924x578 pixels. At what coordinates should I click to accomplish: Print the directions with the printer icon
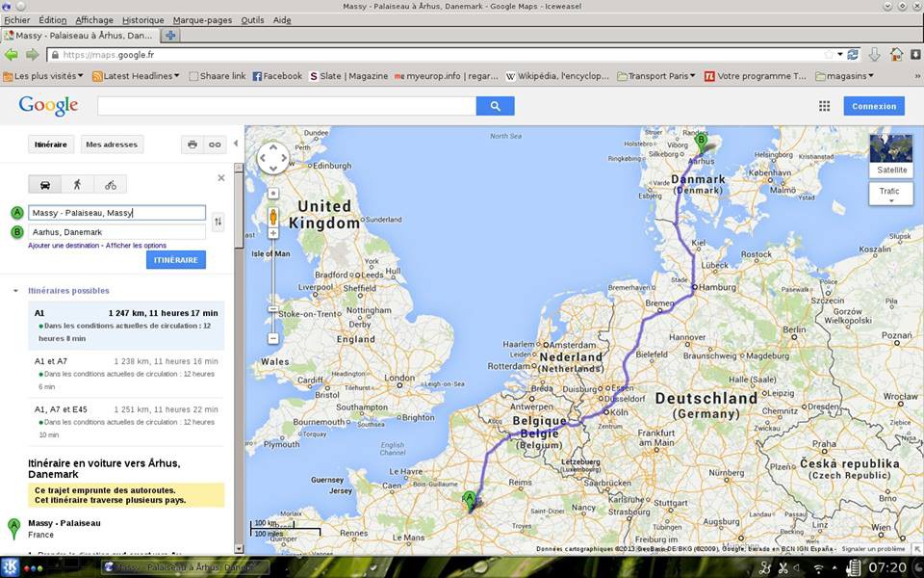click(192, 144)
